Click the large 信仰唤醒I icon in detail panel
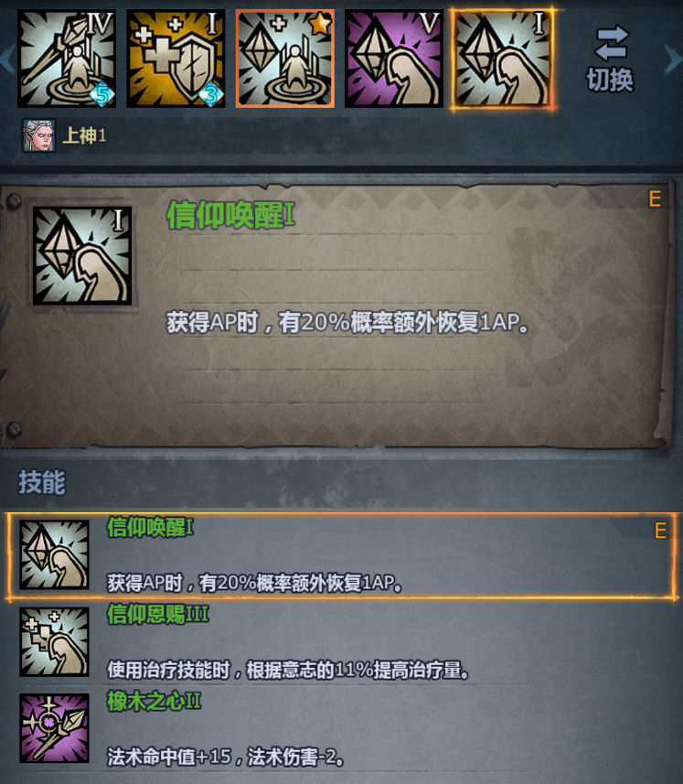Viewport: 683px width, 784px height. tap(82, 255)
